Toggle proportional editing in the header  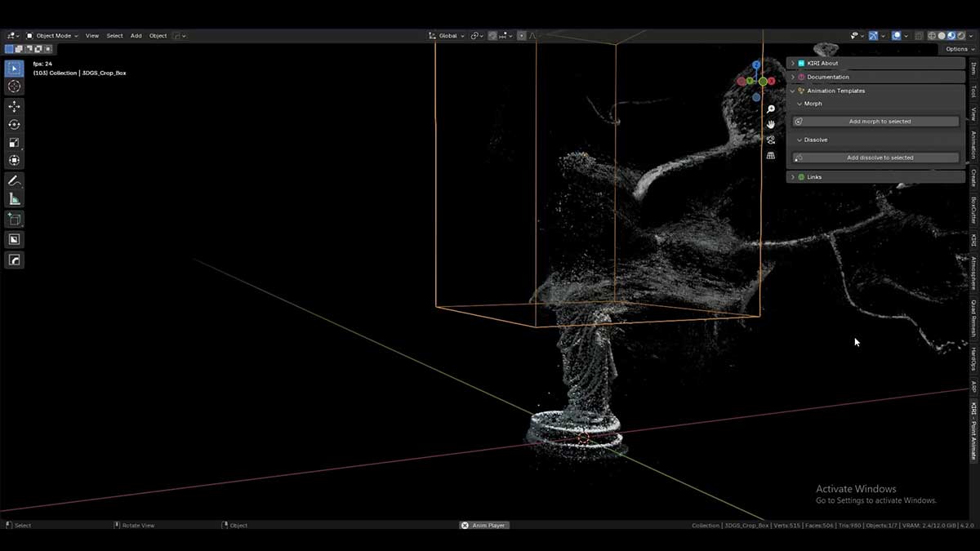(x=521, y=36)
